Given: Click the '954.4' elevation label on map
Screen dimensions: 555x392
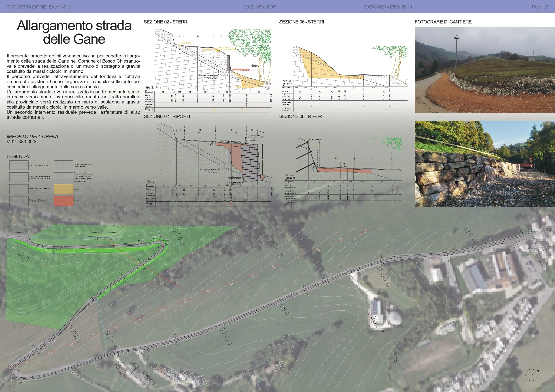Looking at the screenshot, I should point(111,339).
